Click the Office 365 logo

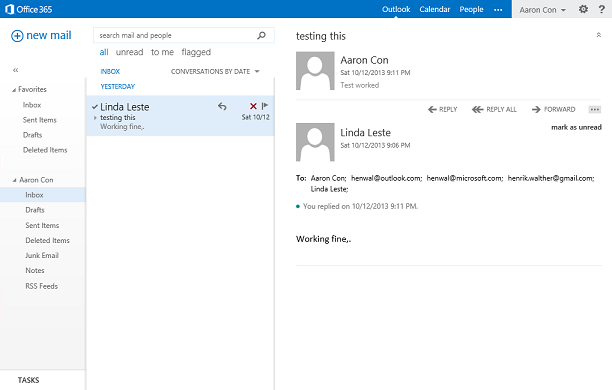click(28, 9)
